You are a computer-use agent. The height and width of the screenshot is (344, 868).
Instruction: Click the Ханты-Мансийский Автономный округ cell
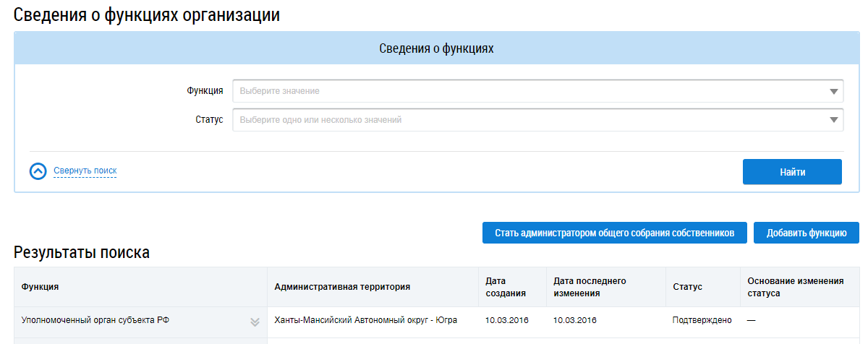pos(365,320)
